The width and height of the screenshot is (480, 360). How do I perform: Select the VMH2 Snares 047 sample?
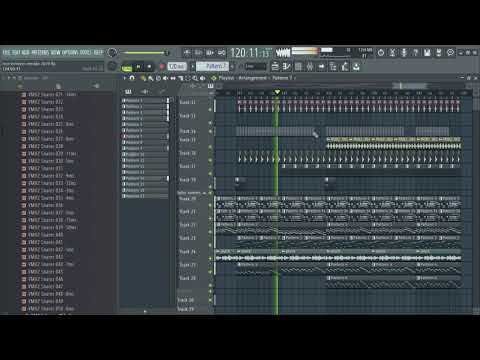click(42, 286)
